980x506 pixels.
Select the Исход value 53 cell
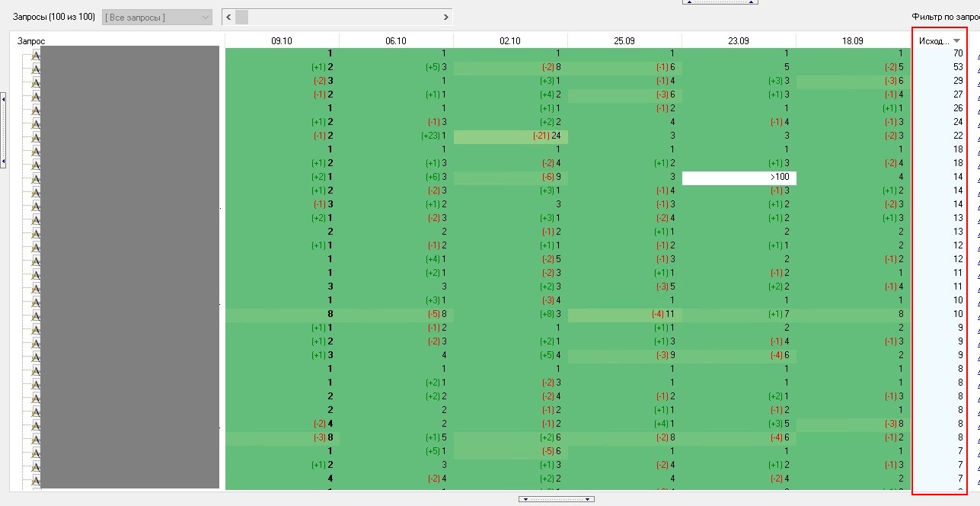point(940,67)
